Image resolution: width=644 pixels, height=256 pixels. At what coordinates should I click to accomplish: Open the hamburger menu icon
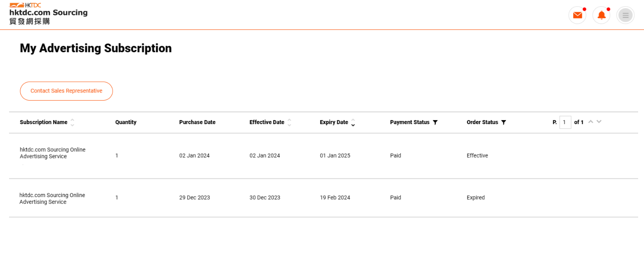(625, 15)
